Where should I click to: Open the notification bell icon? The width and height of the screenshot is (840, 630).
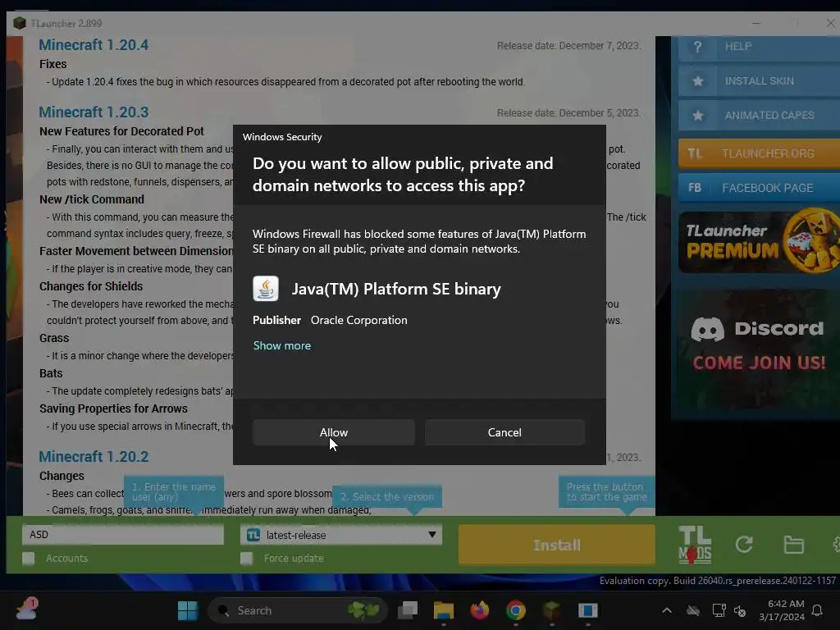tap(817, 610)
